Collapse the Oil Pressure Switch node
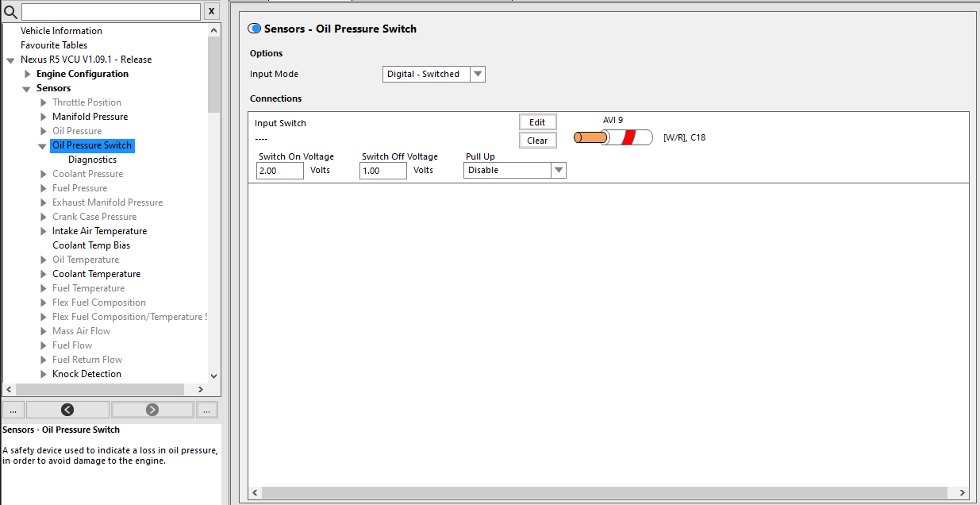Viewport: 980px width, 505px height. [x=43, y=145]
